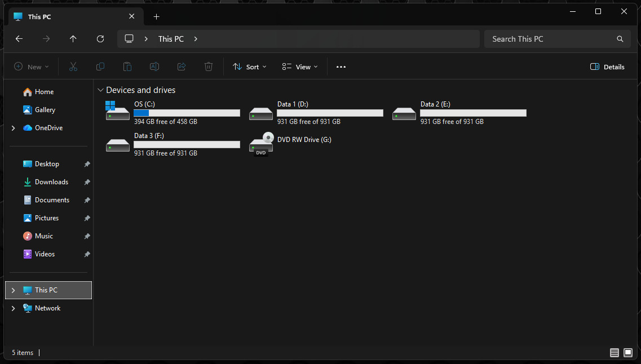Screen dimensions: 641x364
Task: Open the Data 2 (E:) drive
Action: [x=459, y=112]
